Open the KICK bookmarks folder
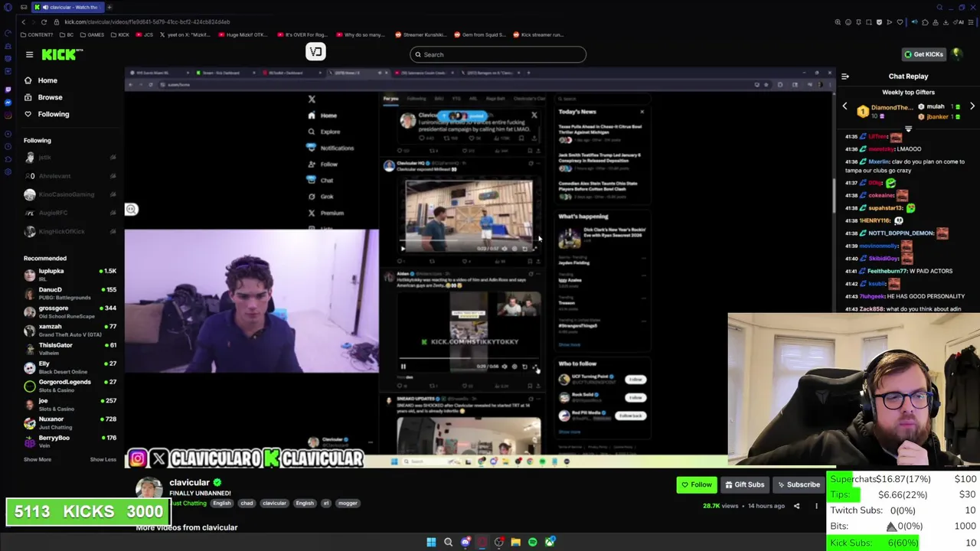The image size is (980, 551). tap(121, 34)
